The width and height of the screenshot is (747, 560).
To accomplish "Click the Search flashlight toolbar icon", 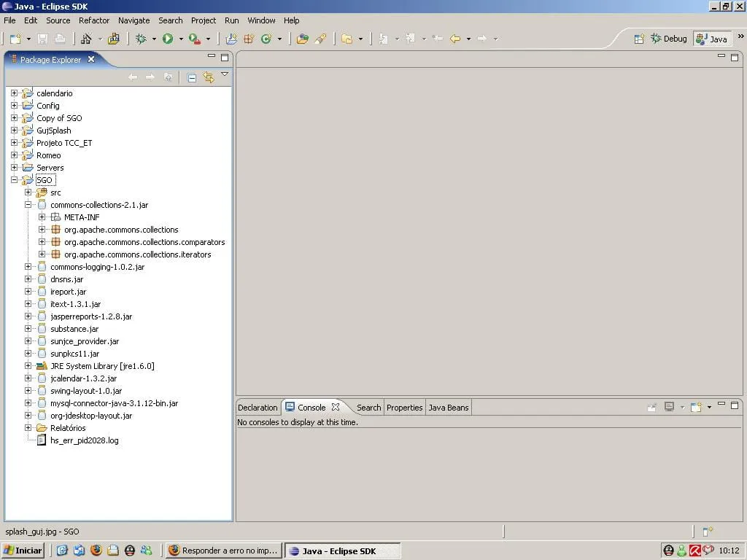I will point(320,39).
